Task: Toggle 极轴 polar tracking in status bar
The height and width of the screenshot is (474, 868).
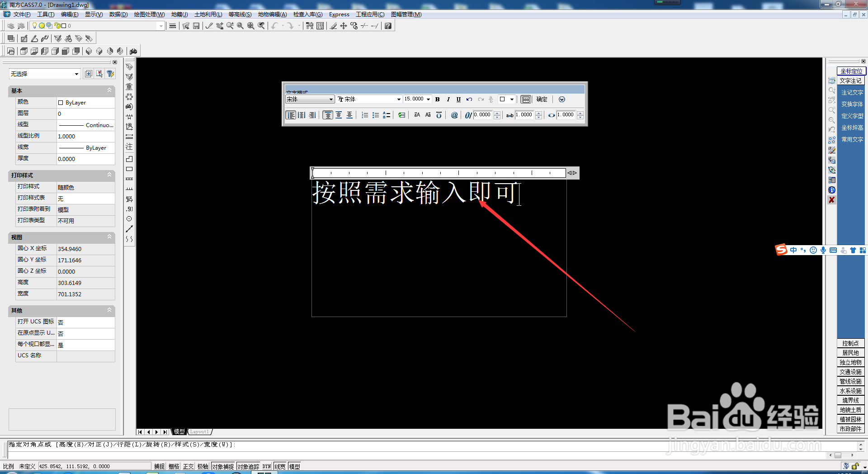Action: (203, 466)
